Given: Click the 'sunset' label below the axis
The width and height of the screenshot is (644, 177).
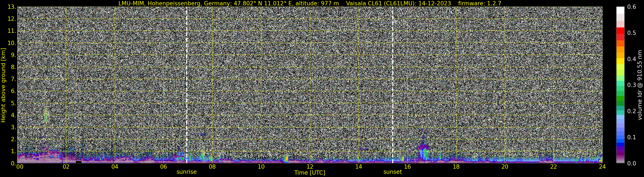Looking at the screenshot, I should click(x=392, y=172).
